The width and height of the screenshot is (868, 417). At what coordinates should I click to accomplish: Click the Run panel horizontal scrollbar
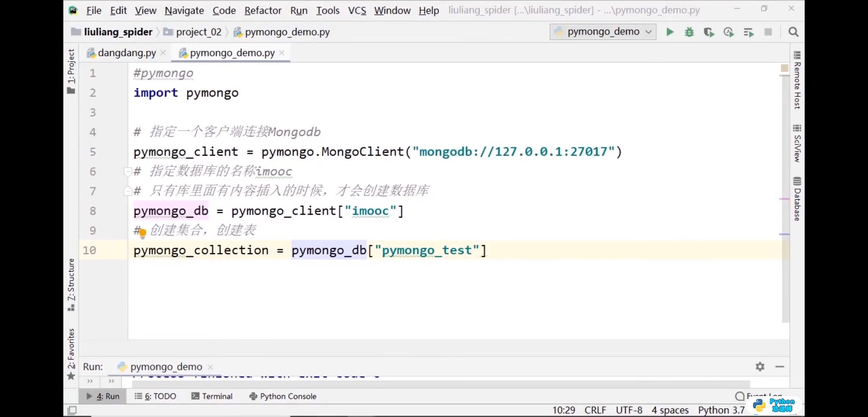click(x=440, y=384)
